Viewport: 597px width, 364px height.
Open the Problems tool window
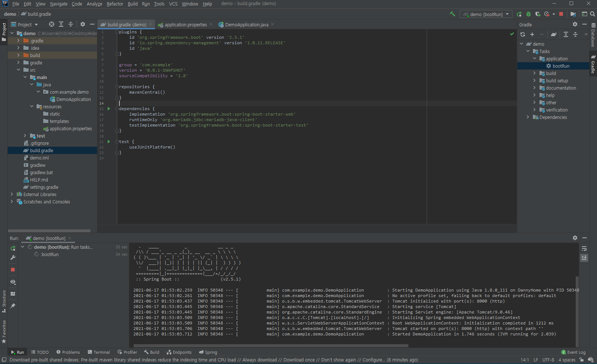click(68, 352)
